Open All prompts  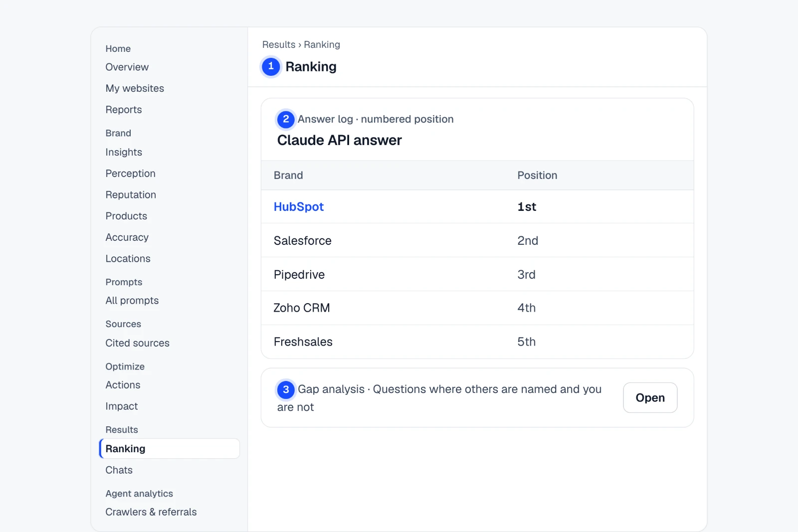click(132, 301)
